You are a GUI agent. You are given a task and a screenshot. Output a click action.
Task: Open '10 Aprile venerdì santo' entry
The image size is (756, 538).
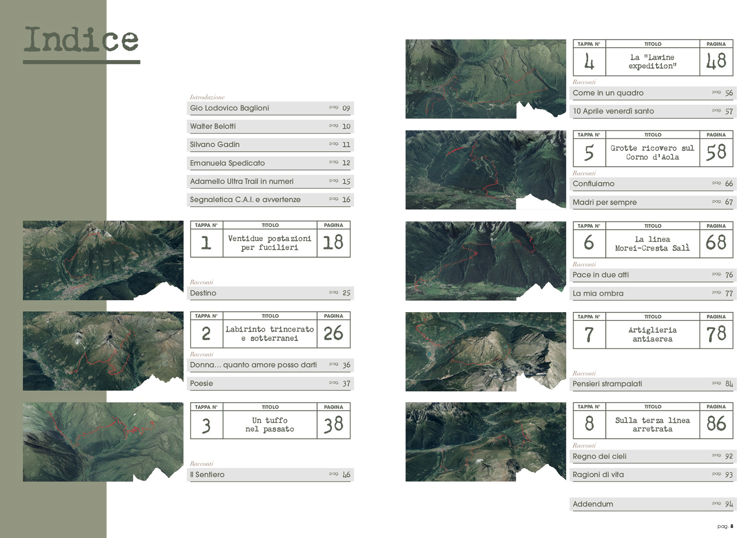pyautogui.click(x=653, y=111)
